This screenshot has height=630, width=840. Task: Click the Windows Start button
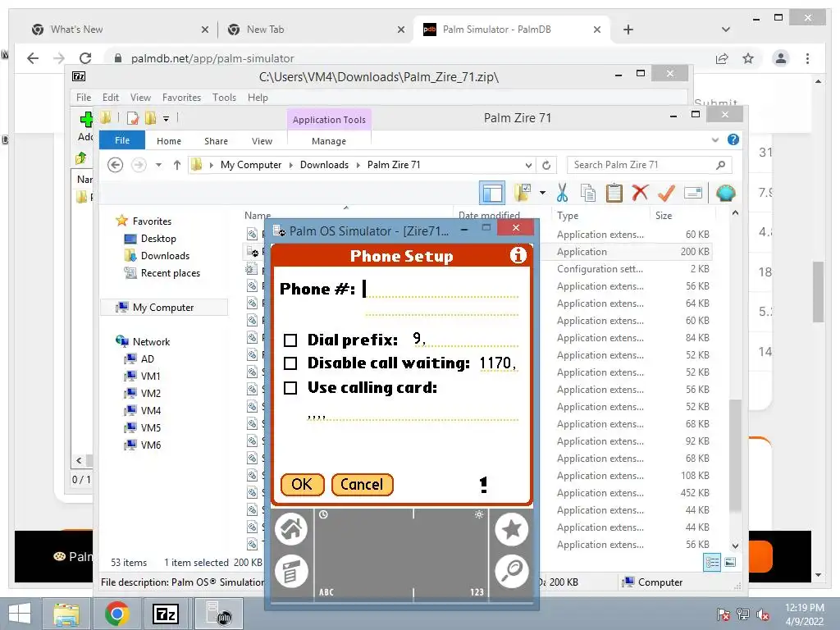point(20,614)
